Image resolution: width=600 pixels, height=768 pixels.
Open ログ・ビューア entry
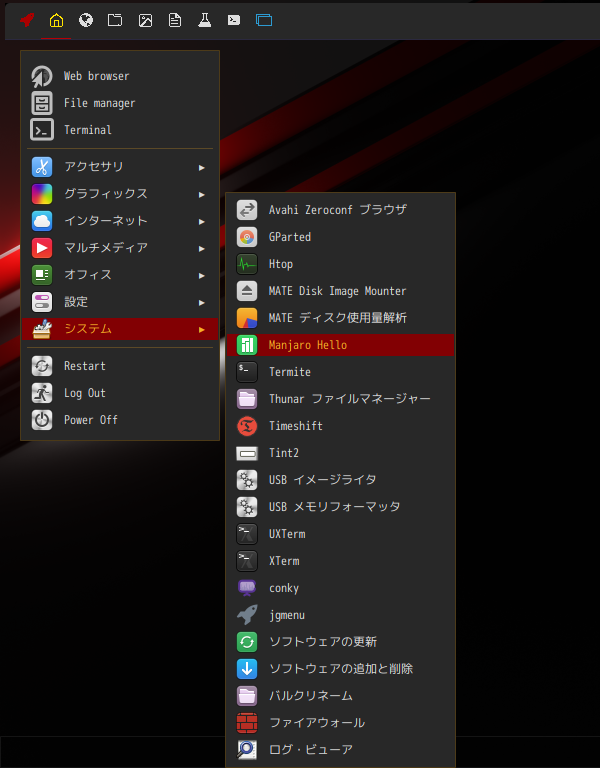tap(341, 749)
